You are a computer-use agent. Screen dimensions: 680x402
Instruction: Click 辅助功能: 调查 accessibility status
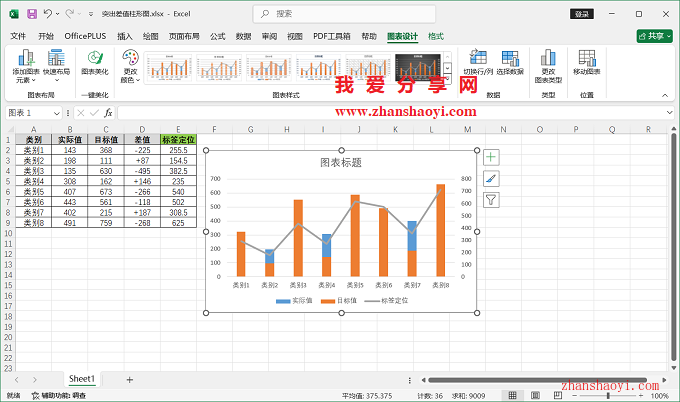pos(59,395)
